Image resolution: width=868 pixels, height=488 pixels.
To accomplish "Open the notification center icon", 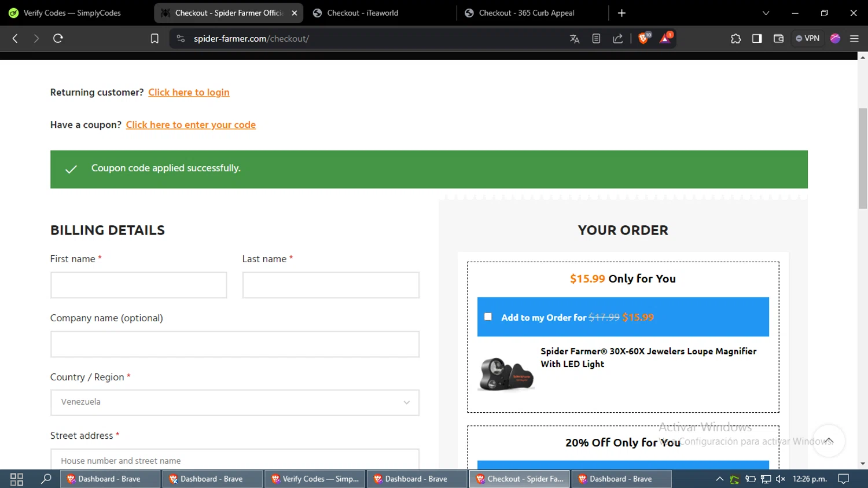I will tap(844, 479).
